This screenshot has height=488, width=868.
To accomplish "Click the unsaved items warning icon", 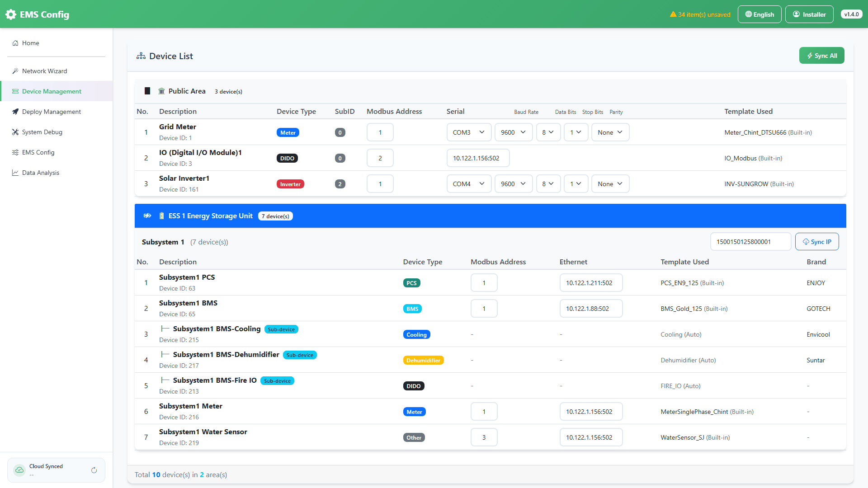I will [x=673, y=14].
